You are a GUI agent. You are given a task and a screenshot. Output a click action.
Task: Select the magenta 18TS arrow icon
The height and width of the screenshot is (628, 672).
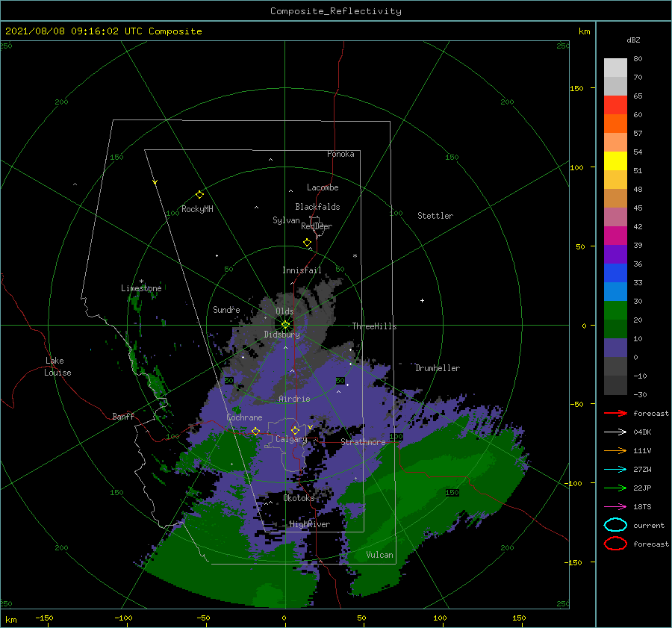pos(615,506)
